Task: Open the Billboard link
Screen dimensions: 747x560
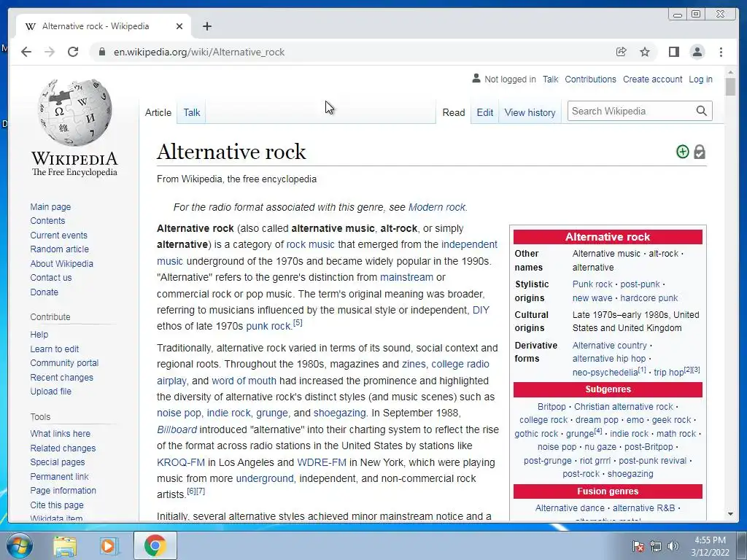Action: tap(177, 429)
